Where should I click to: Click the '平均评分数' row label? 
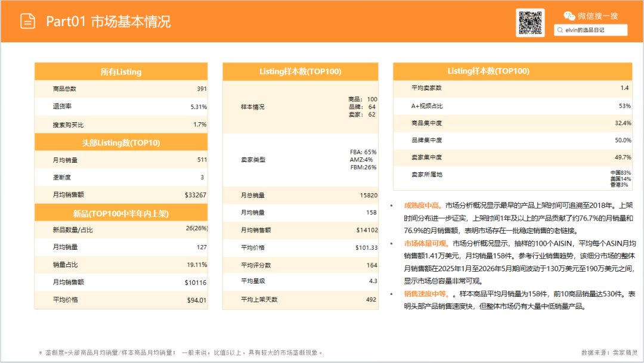(256, 265)
